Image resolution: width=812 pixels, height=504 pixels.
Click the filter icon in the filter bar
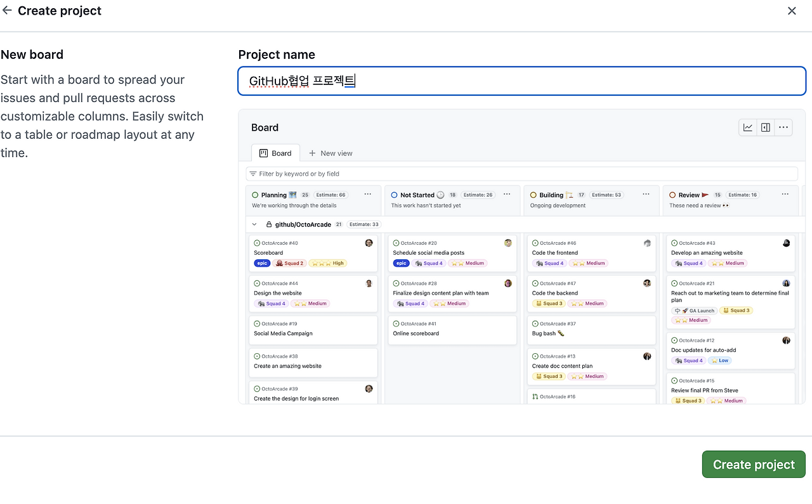[x=253, y=174]
